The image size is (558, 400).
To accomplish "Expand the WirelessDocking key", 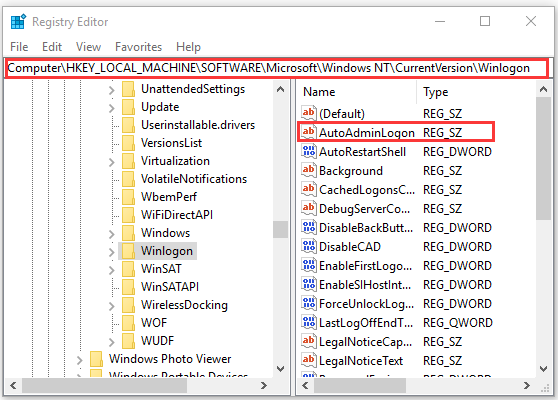I will click(x=112, y=306).
